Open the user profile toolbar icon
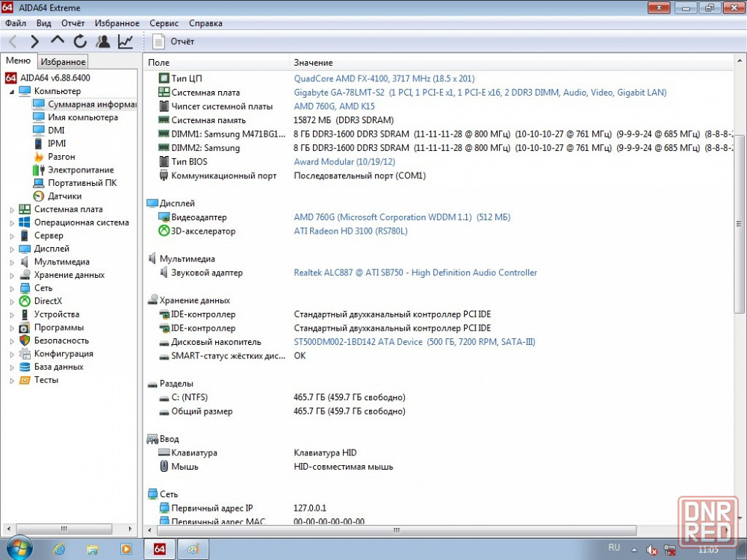 pos(102,41)
